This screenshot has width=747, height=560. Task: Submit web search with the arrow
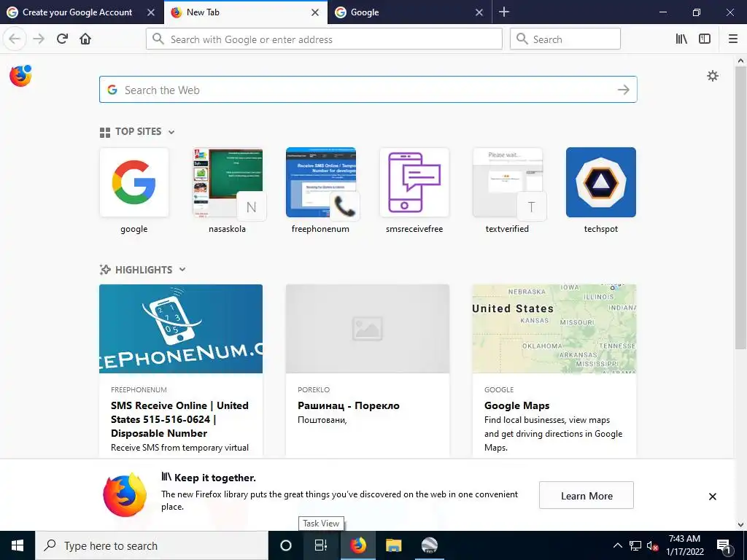pos(623,90)
